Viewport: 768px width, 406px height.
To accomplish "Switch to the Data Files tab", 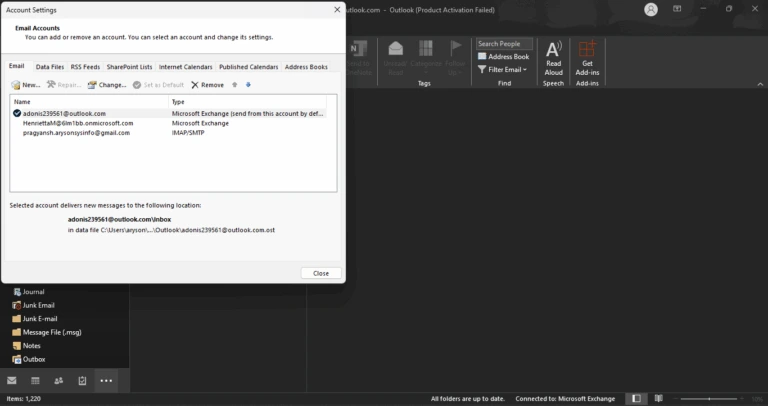I will [50, 67].
